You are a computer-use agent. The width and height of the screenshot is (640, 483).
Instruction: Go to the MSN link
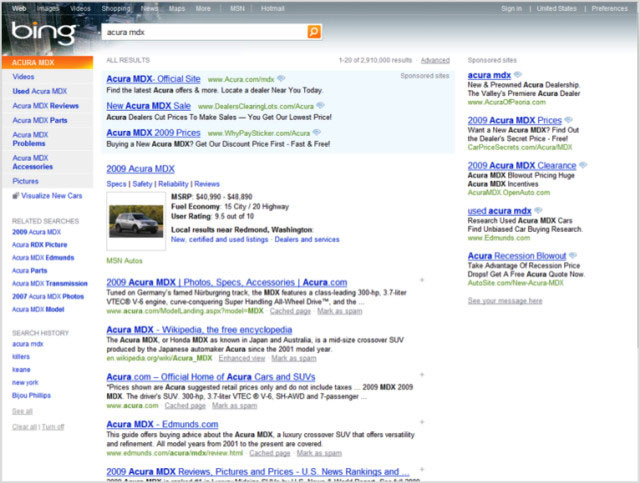pos(238,8)
